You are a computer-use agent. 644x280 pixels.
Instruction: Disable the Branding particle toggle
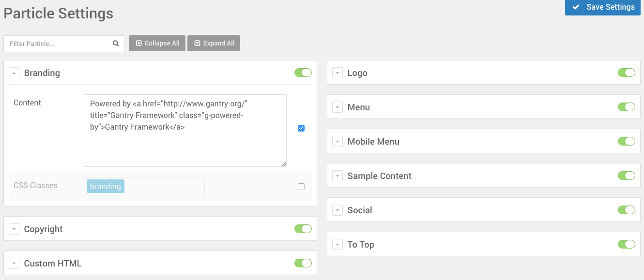303,73
